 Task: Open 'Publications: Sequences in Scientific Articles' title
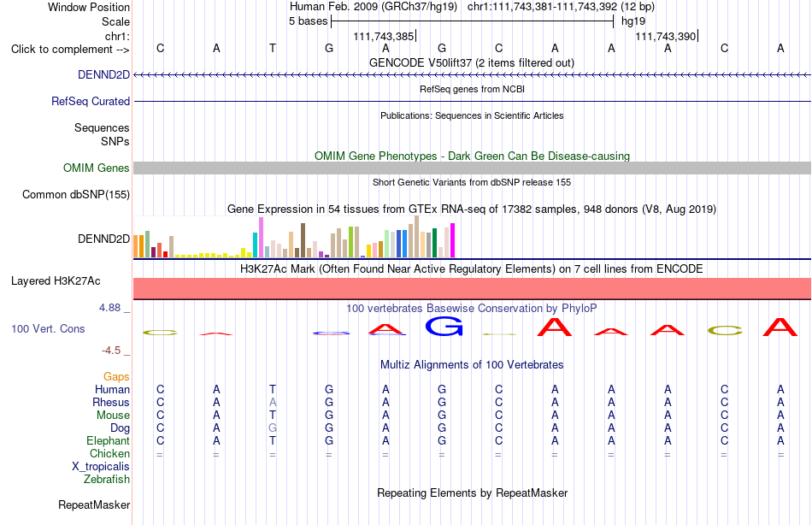click(x=472, y=115)
